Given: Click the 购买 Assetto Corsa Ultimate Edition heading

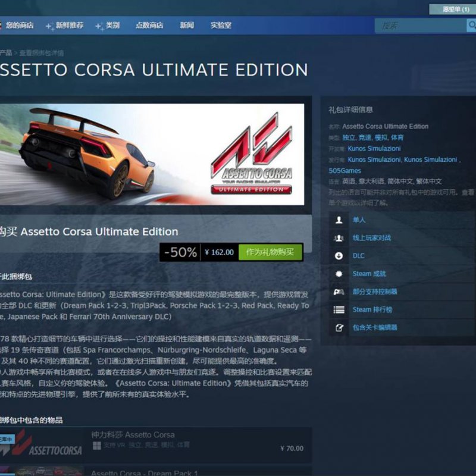Looking at the screenshot, I should tap(89, 231).
